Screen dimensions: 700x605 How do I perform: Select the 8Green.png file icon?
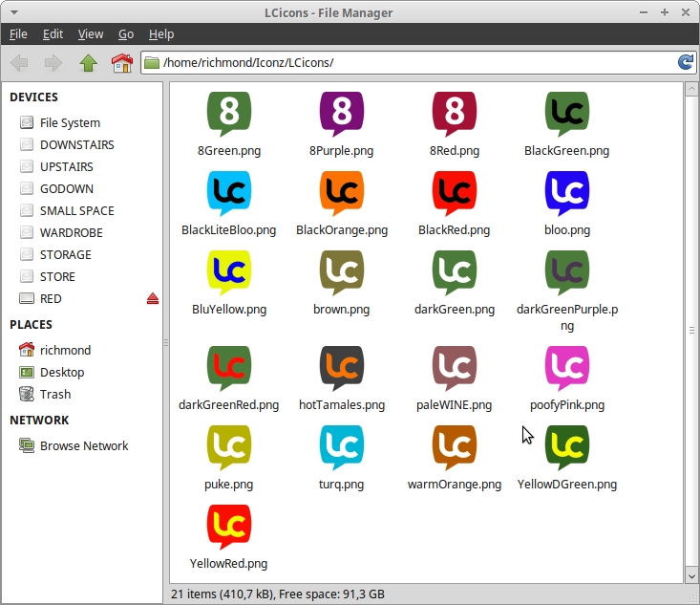pyautogui.click(x=229, y=115)
